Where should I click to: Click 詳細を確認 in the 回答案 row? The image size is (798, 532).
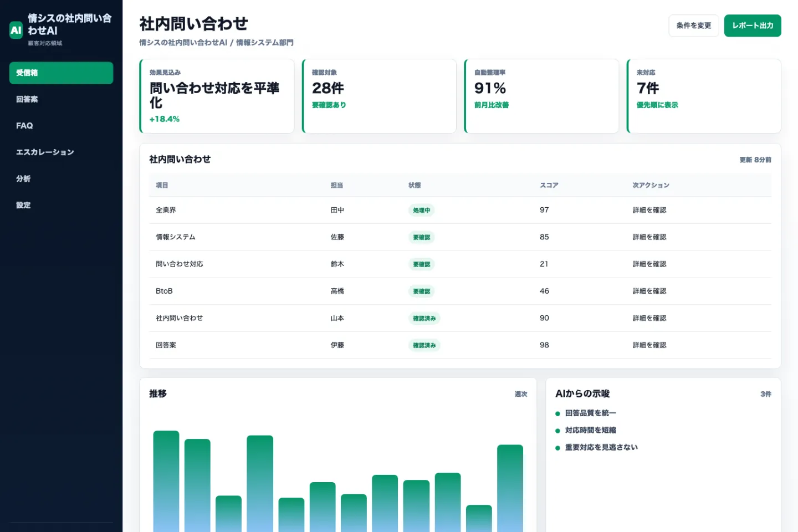pos(649,345)
